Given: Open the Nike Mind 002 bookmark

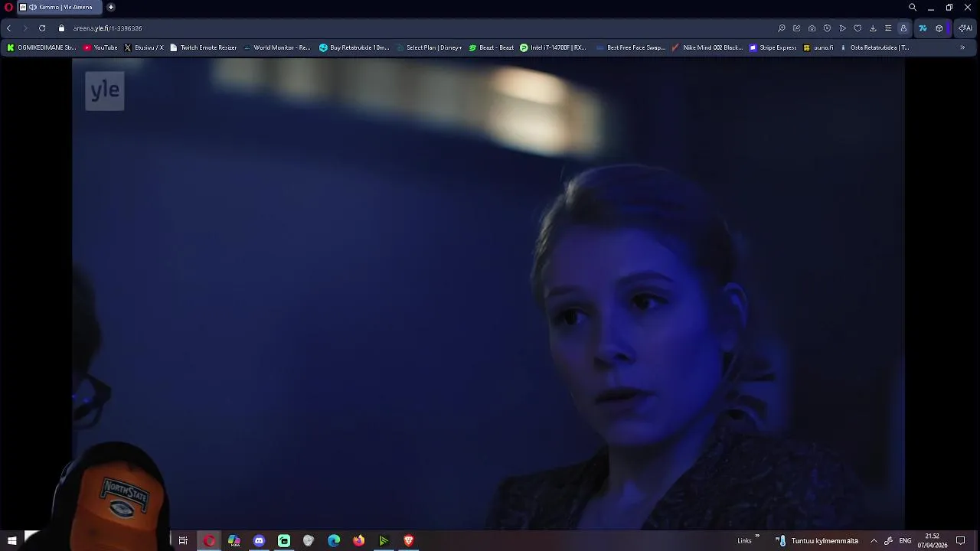Looking at the screenshot, I should pos(707,47).
